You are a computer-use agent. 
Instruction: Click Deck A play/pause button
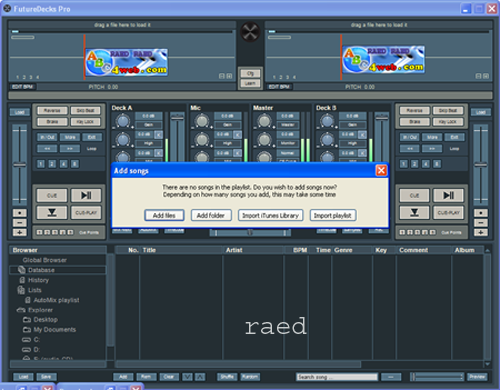(86, 195)
